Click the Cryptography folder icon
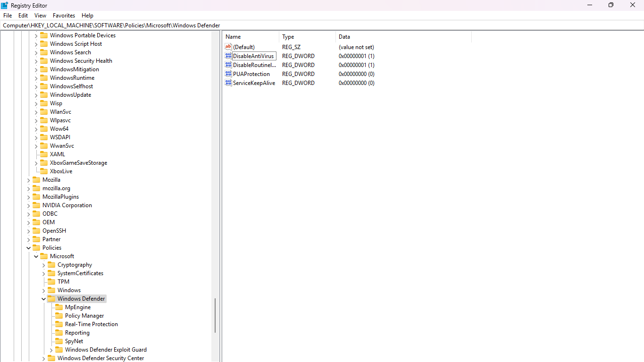The width and height of the screenshot is (644, 362). 51,265
